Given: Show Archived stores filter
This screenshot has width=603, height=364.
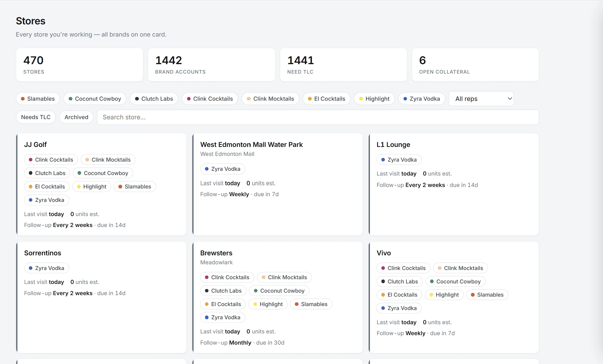Looking at the screenshot, I should [x=76, y=117].
